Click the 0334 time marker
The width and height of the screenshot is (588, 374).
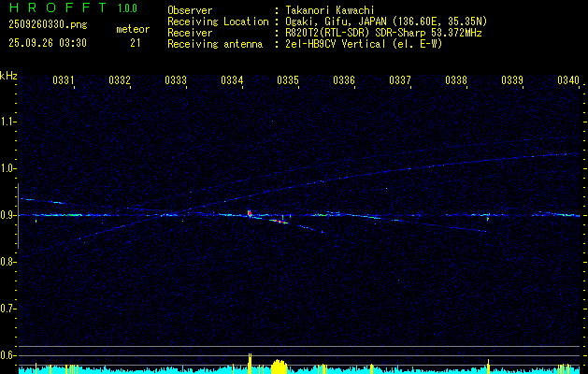pos(232,79)
